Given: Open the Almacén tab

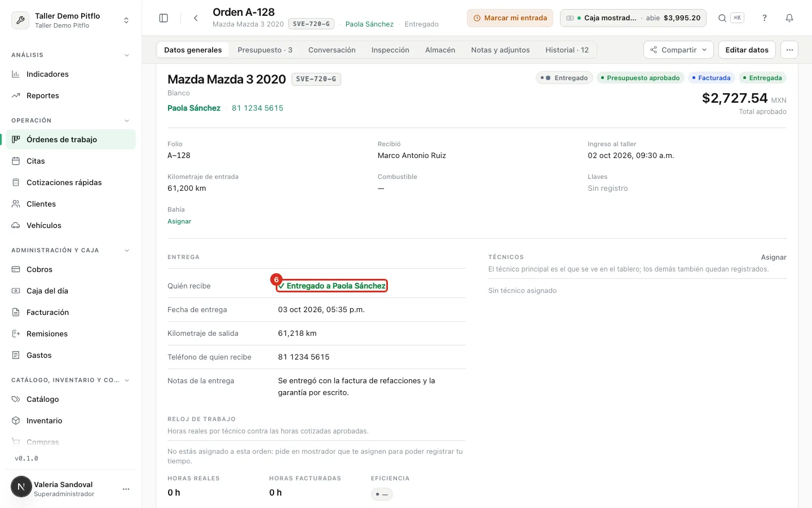Looking at the screenshot, I should [x=440, y=50].
